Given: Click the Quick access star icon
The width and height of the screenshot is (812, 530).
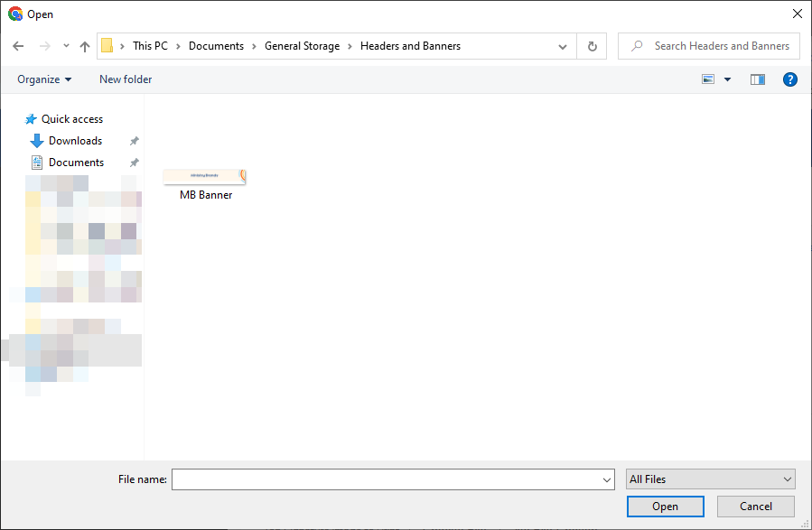Looking at the screenshot, I should (x=31, y=119).
